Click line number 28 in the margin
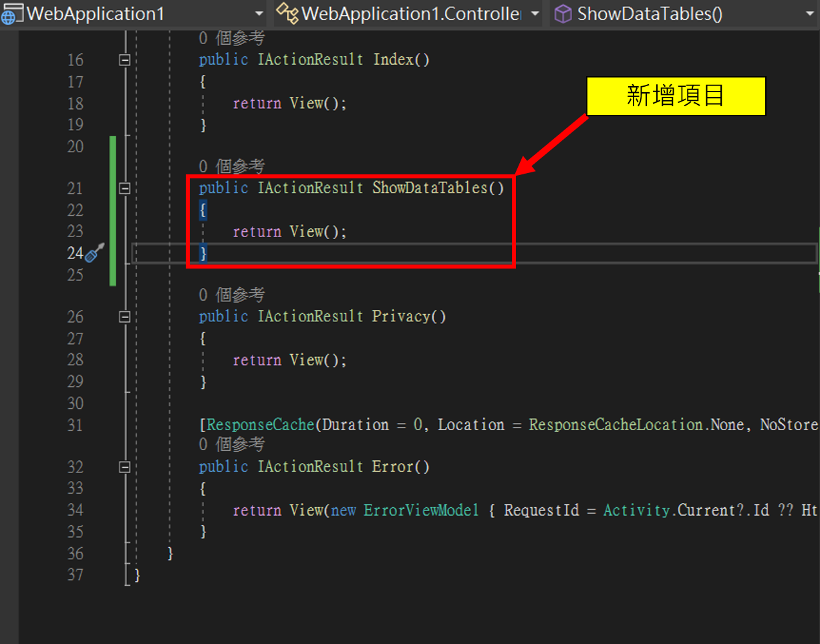Image resolution: width=820 pixels, height=644 pixels. pyautogui.click(x=75, y=360)
